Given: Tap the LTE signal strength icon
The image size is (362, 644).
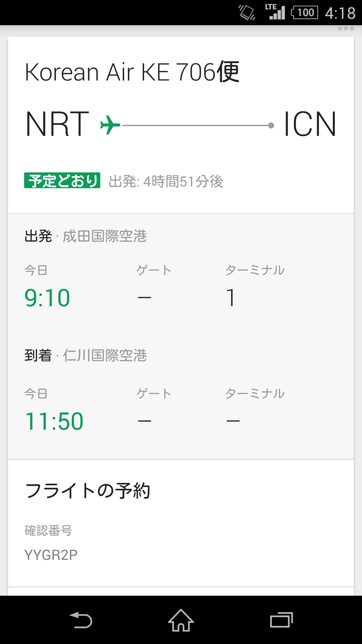Looking at the screenshot, I should click(x=275, y=12).
